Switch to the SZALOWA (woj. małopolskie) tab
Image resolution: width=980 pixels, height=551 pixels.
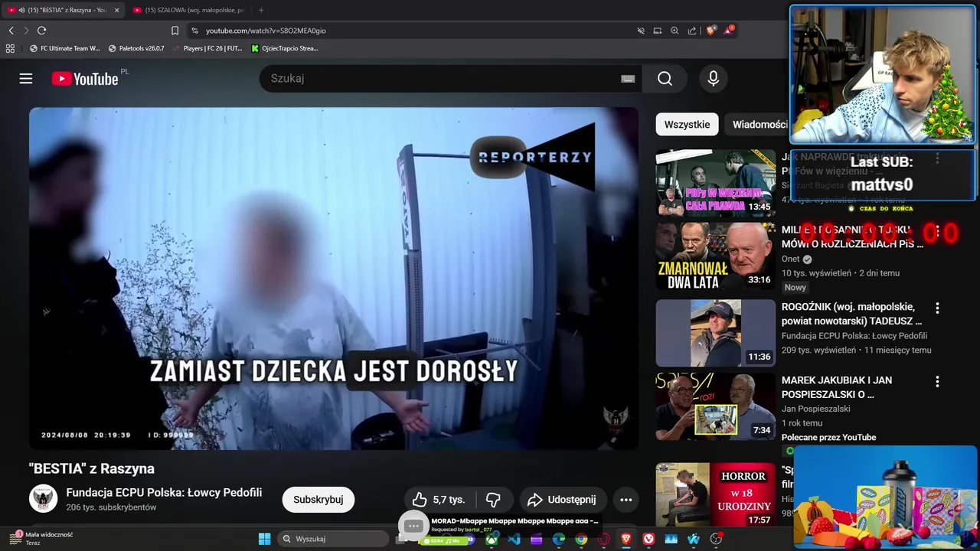tap(189, 10)
